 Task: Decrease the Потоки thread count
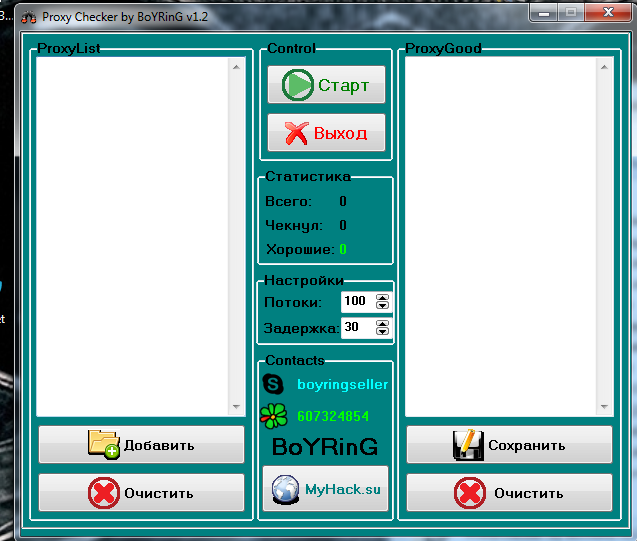pos(382,305)
